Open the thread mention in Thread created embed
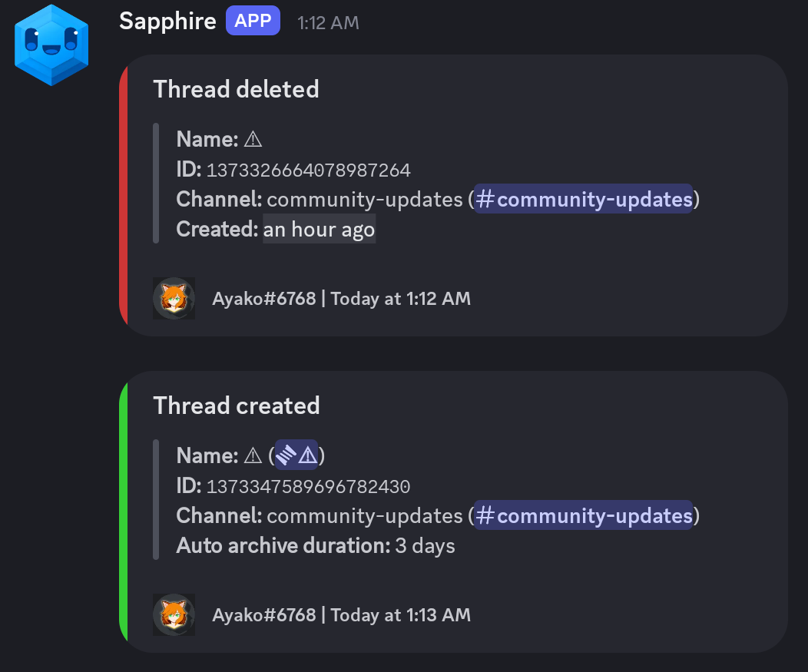The height and width of the screenshot is (672, 808). click(x=296, y=455)
